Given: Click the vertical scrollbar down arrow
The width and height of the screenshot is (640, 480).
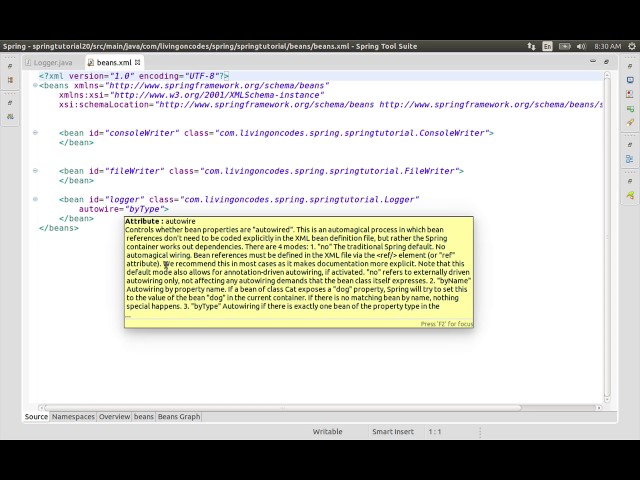Looking at the screenshot, I should pos(607,399).
